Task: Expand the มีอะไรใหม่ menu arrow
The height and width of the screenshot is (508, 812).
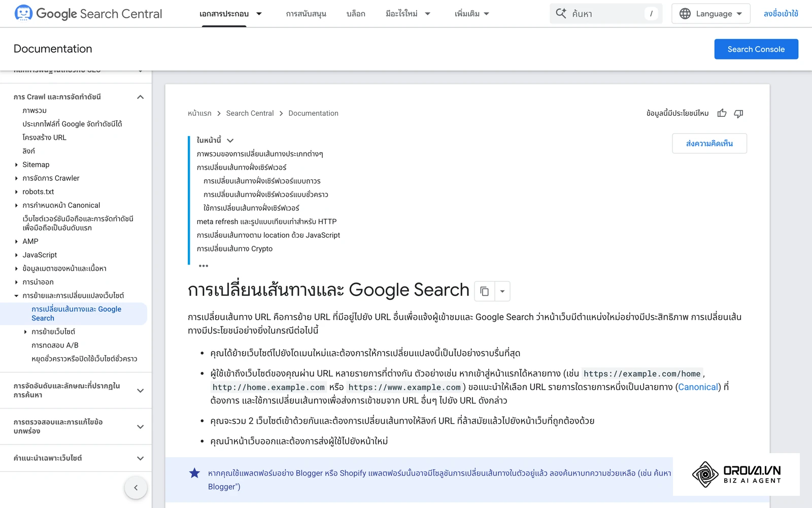Action: tap(427, 14)
